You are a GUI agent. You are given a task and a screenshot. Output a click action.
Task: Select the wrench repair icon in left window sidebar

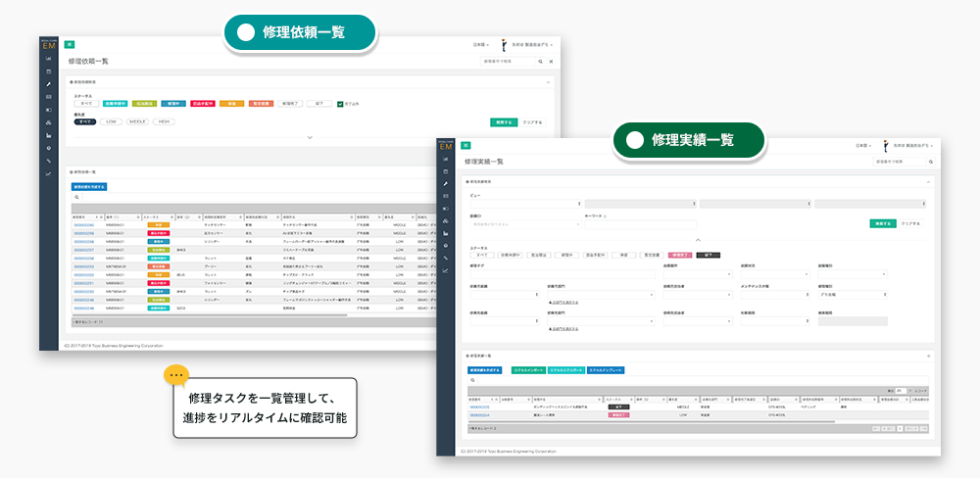[x=48, y=83]
